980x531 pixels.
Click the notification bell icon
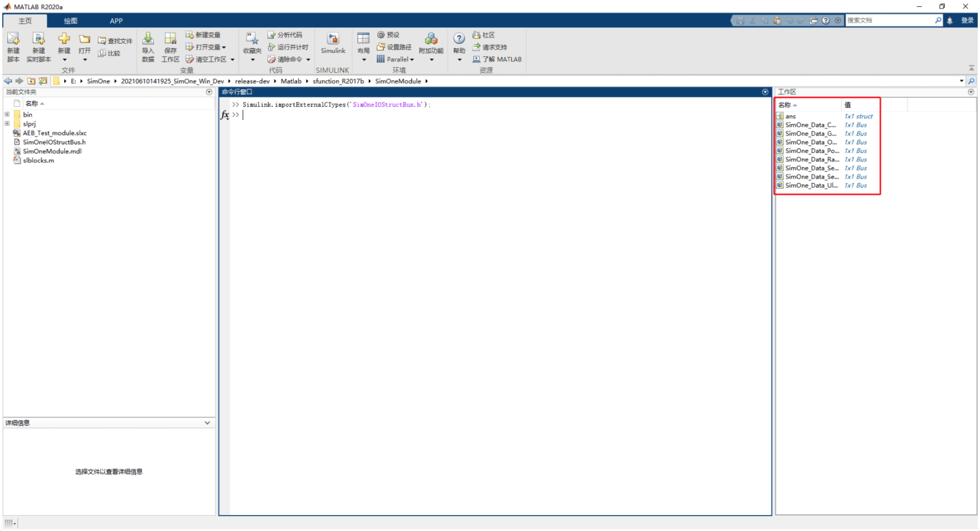tap(949, 20)
